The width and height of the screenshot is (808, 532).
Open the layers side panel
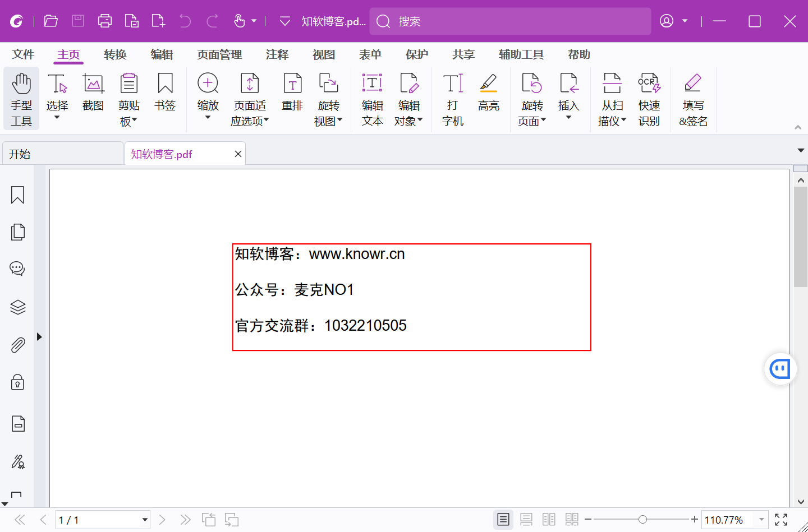tap(17, 307)
